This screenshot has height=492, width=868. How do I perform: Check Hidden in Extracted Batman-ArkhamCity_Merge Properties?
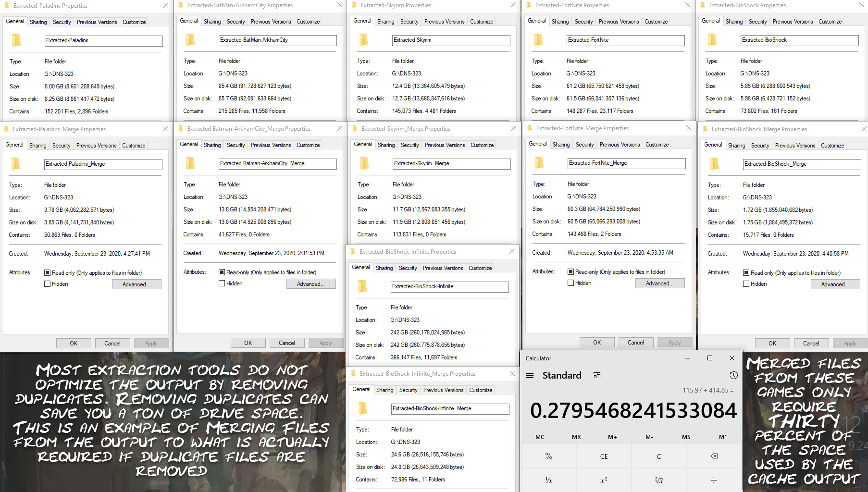click(x=222, y=283)
